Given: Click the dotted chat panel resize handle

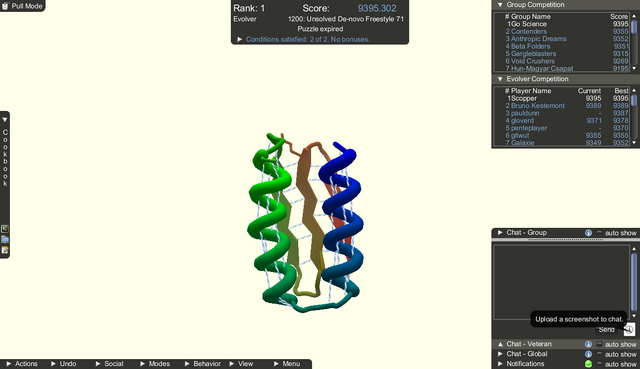Looking at the screenshot, I should (x=565, y=240).
